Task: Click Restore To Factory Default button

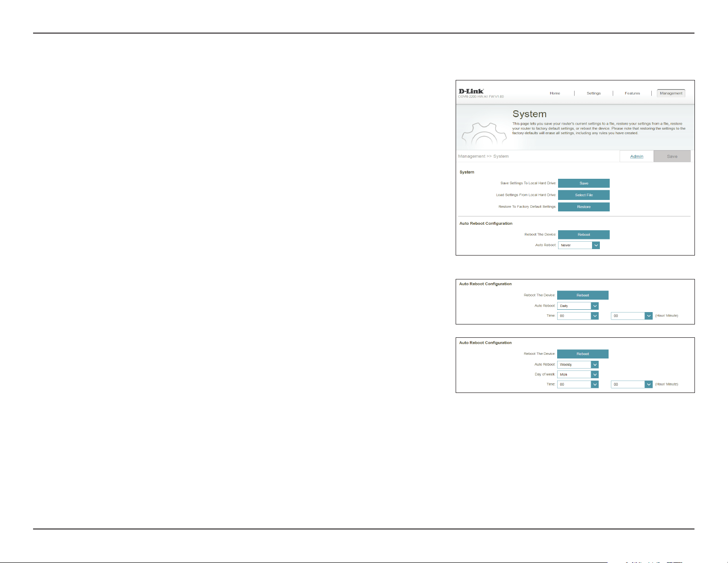Action: pyautogui.click(x=584, y=207)
